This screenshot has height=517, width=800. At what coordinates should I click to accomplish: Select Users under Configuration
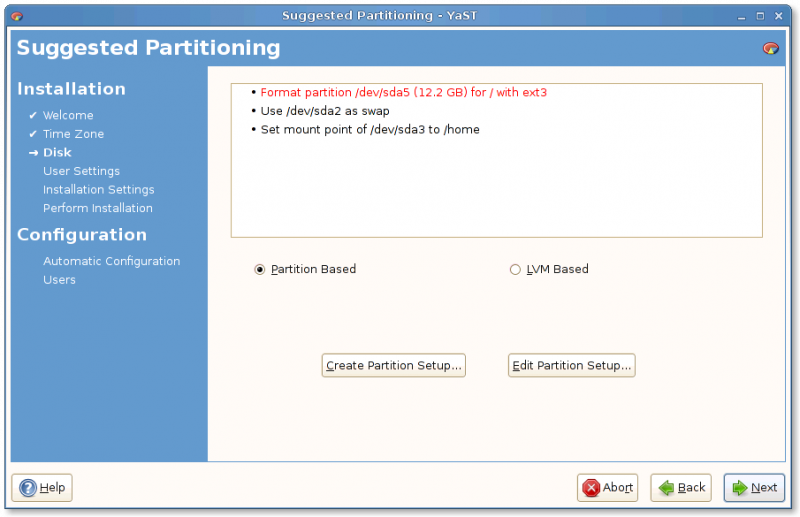click(x=59, y=280)
